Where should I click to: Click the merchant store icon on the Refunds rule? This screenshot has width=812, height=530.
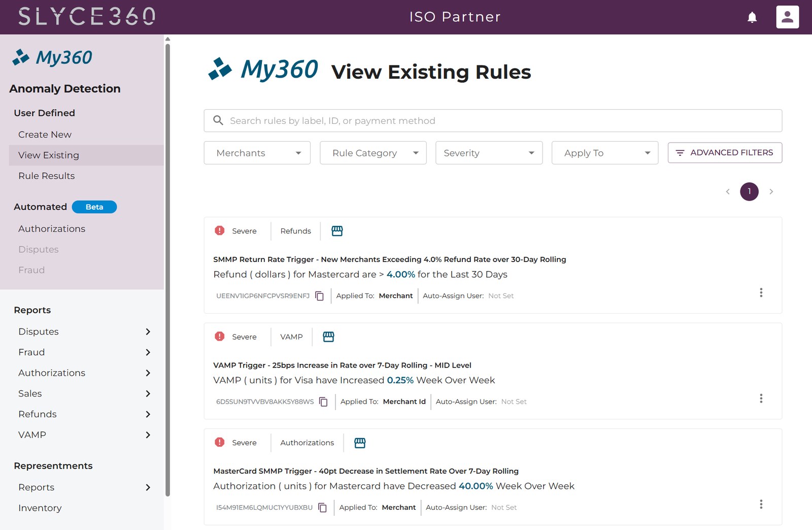click(x=337, y=231)
